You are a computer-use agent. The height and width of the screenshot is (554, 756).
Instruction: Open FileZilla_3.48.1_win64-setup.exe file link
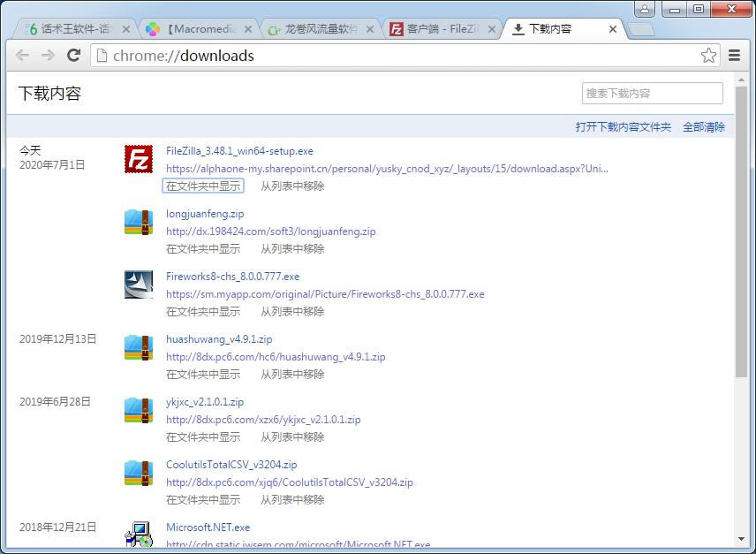[x=239, y=151]
